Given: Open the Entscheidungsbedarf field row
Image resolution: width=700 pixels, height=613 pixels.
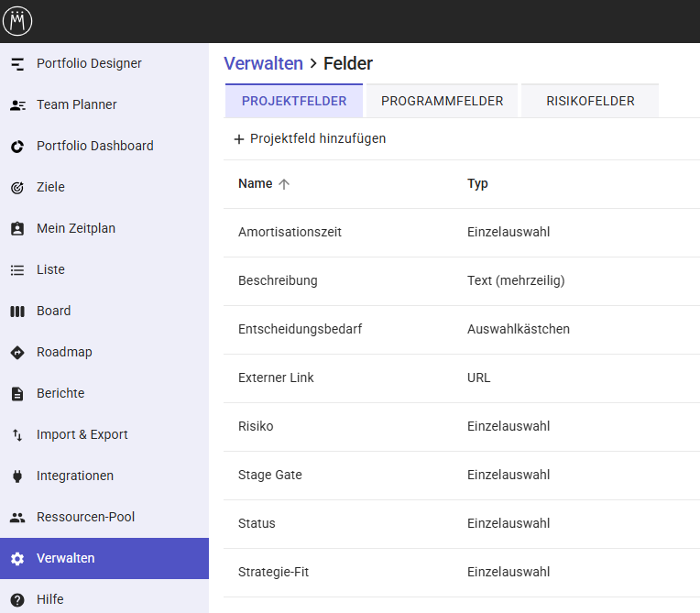Looking at the screenshot, I should [x=300, y=330].
